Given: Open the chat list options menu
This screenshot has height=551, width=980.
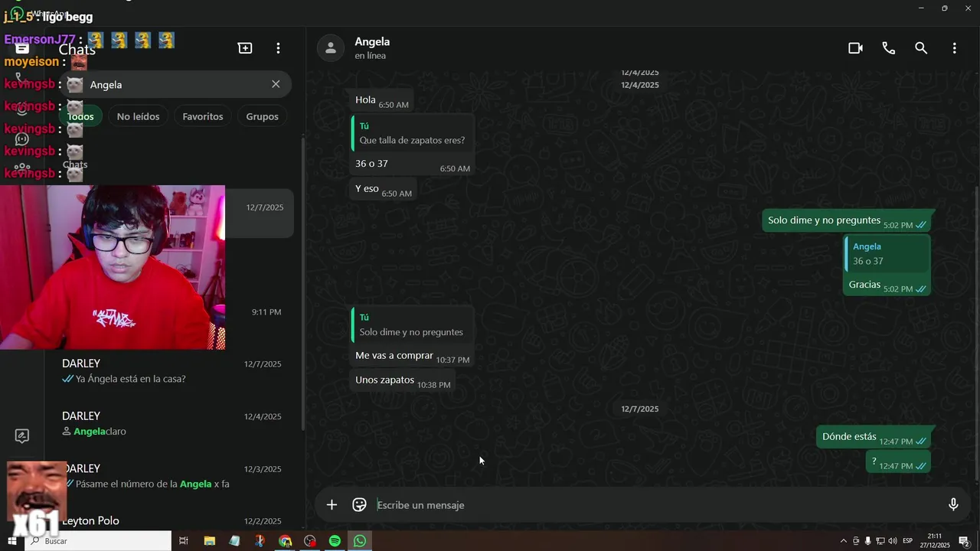Looking at the screenshot, I should pyautogui.click(x=278, y=48).
